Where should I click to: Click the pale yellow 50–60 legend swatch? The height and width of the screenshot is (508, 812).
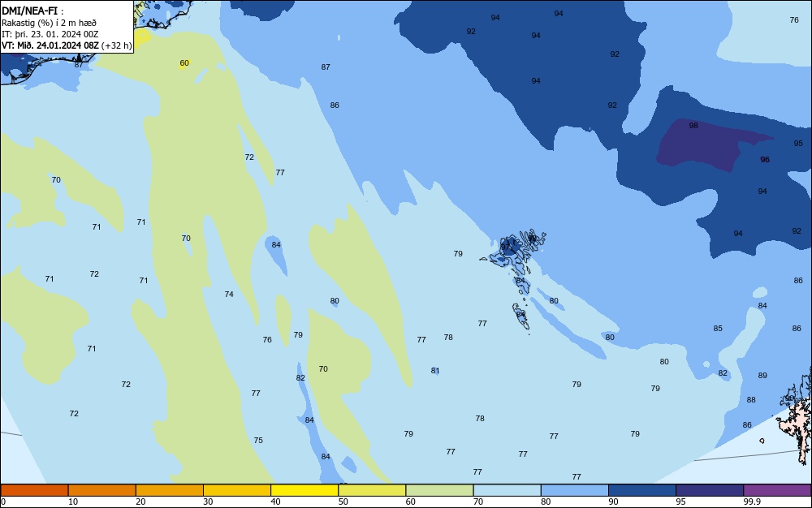pyautogui.click(x=372, y=490)
